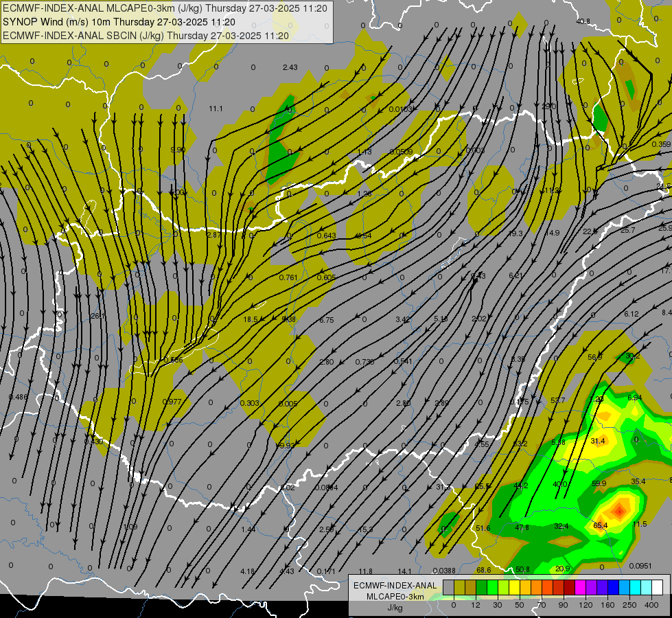Click the cyan legend swatch
This screenshot has height=618, width=672.
636,588
